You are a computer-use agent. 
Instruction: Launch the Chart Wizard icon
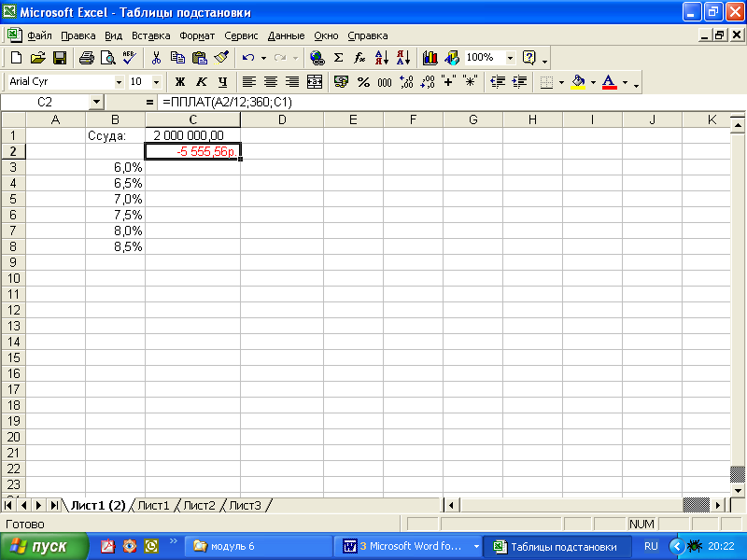[x=430, y=58]
